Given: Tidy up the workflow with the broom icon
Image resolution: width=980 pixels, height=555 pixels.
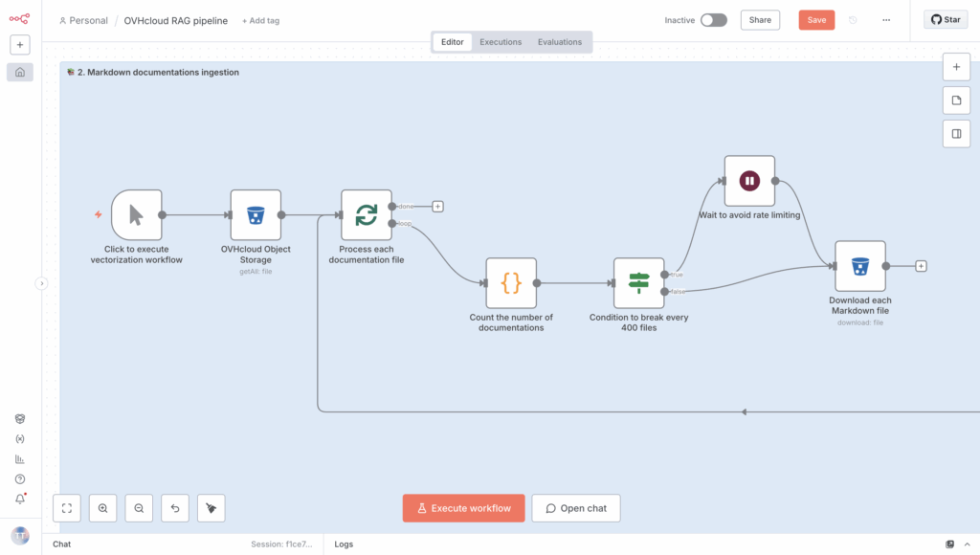Looking at the screenshot, I should pyautogui.click(x=211, y=508).
